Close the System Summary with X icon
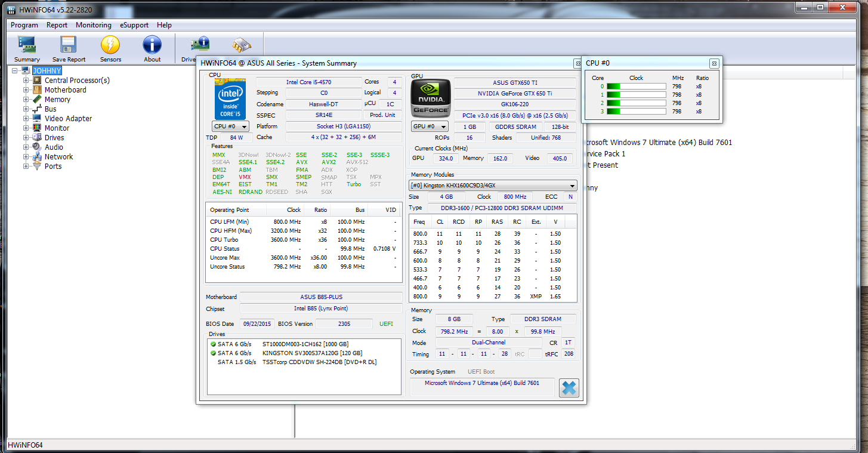 (569, 388)
